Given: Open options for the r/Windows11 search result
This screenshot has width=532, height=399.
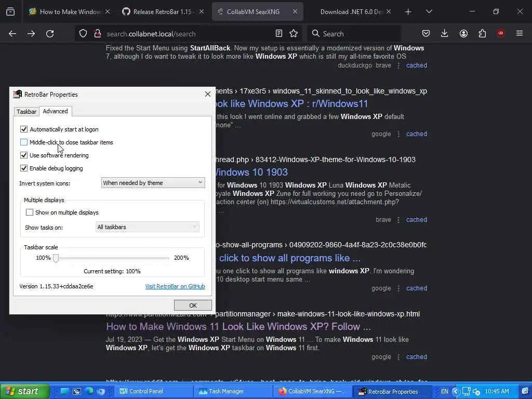Looking at the screenshot, I should (x=398, y=134).
